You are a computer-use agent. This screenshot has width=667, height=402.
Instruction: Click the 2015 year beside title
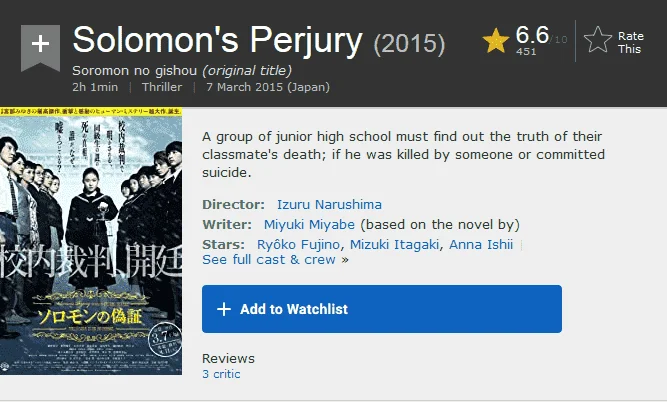[409, 44]
